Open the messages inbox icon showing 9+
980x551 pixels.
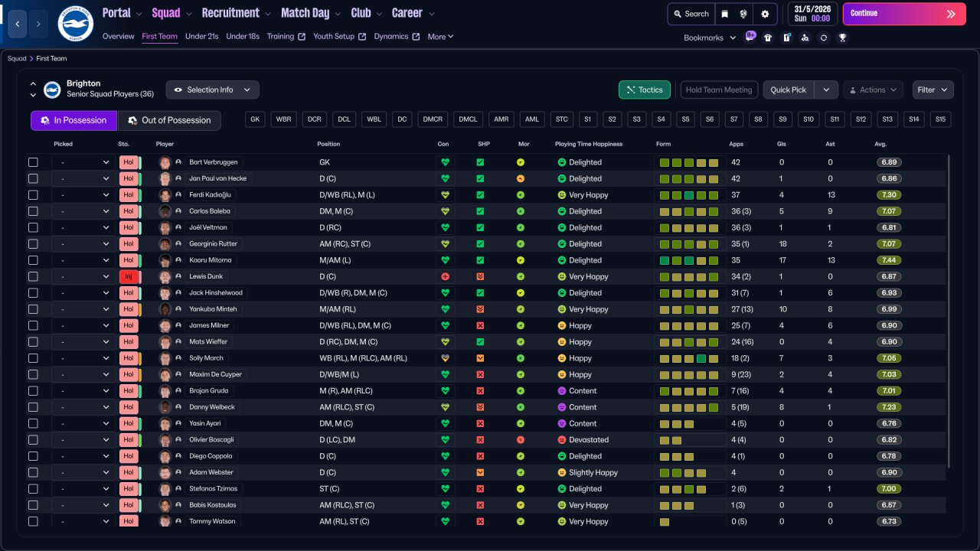750,37
